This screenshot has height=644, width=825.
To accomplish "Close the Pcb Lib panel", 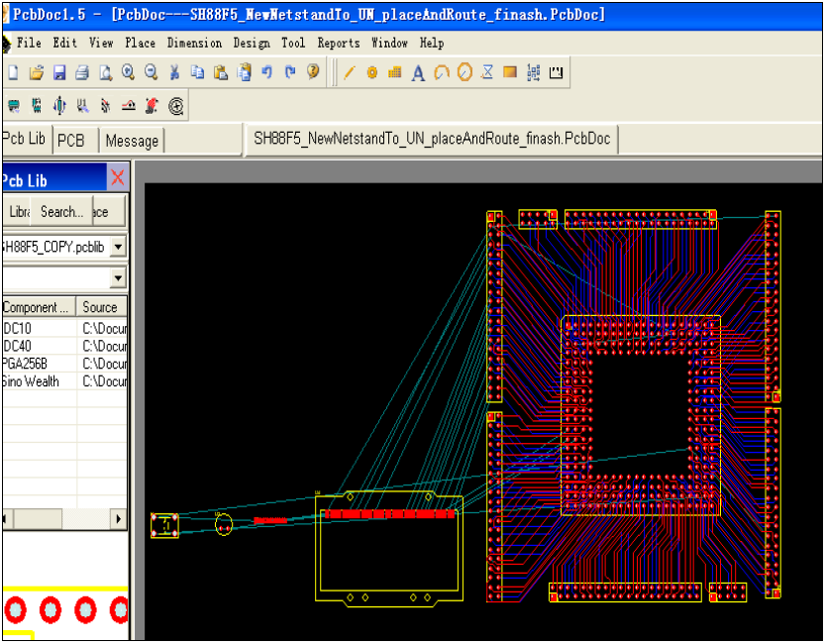I will click(x=118, y=178).
